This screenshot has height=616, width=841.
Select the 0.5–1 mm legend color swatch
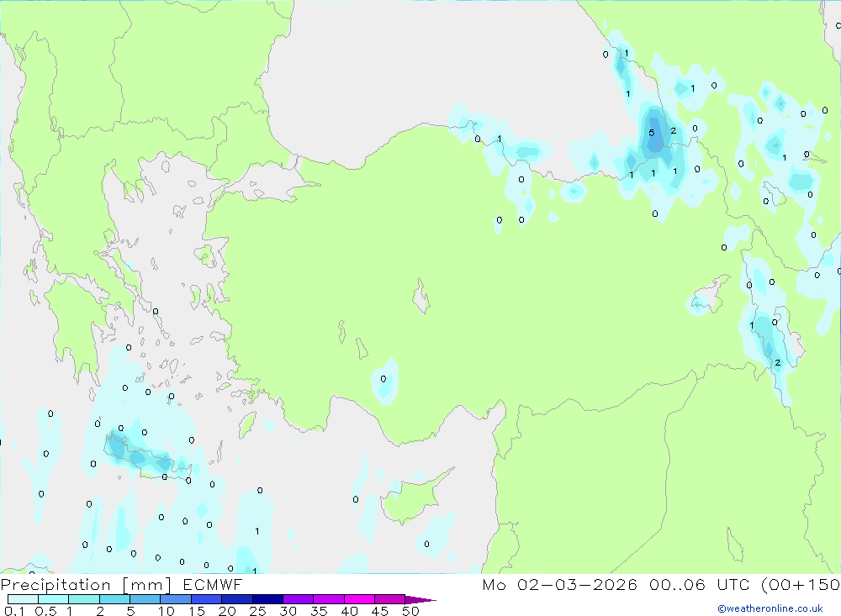click(54, 599)
